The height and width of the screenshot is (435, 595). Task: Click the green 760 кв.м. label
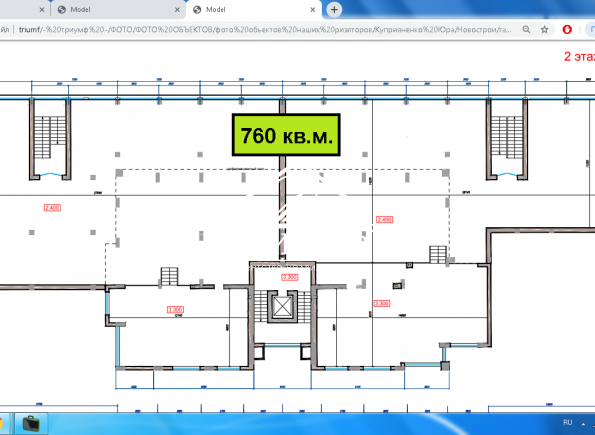click(x=286, y=135)
